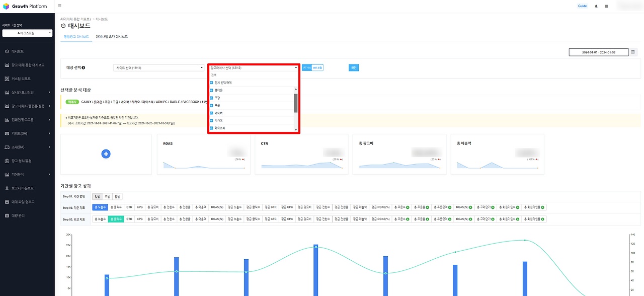Click the advertiser list scroll-up arrow
The image size is (644, 296).
point(296,89)
